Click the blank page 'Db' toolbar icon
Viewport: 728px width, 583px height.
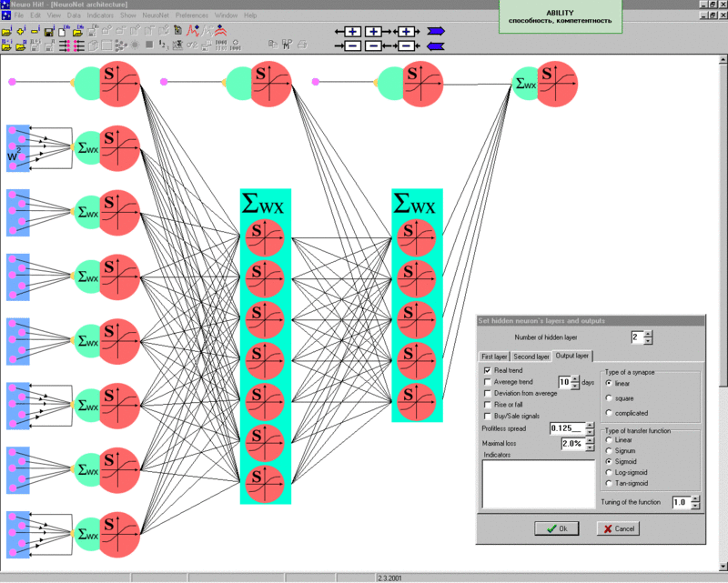point(63,32)
